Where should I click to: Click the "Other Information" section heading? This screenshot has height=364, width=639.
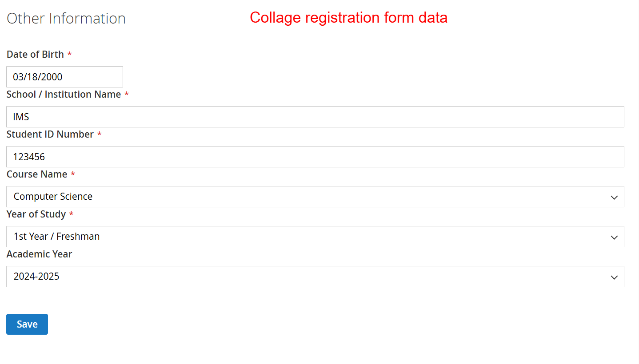click(x=66, y=18)
